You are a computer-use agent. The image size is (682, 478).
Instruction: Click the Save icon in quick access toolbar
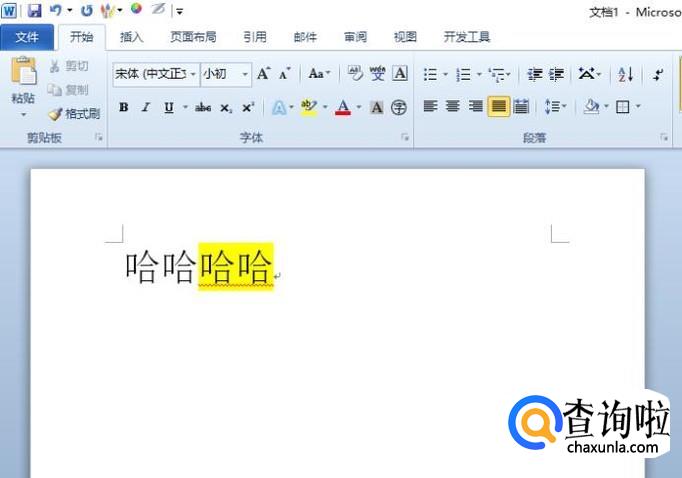pos(34,10)
